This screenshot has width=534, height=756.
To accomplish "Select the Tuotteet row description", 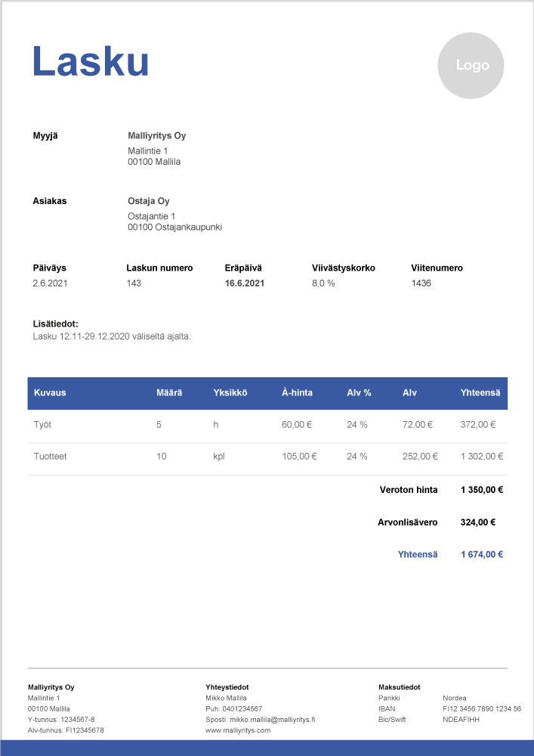I will pyautogui.click(x=50, y=457).
